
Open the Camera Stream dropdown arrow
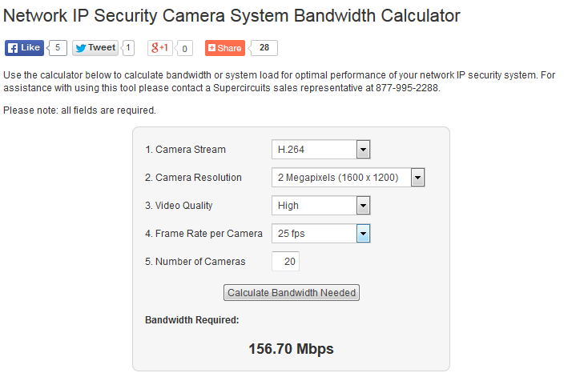coord(363,150)
